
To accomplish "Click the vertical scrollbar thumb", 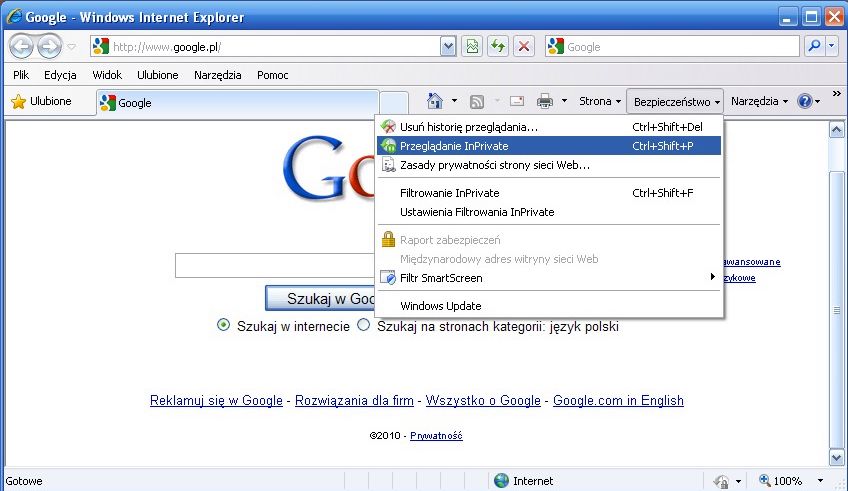I will [x=836, y=310].
